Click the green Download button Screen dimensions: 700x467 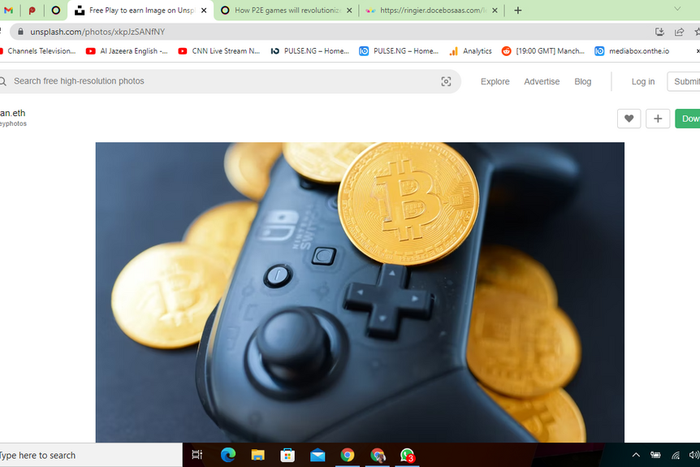pos(688,118)
